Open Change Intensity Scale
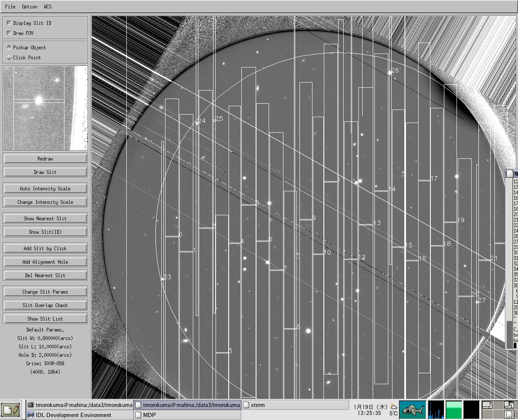518x420 pixels. 45,202
